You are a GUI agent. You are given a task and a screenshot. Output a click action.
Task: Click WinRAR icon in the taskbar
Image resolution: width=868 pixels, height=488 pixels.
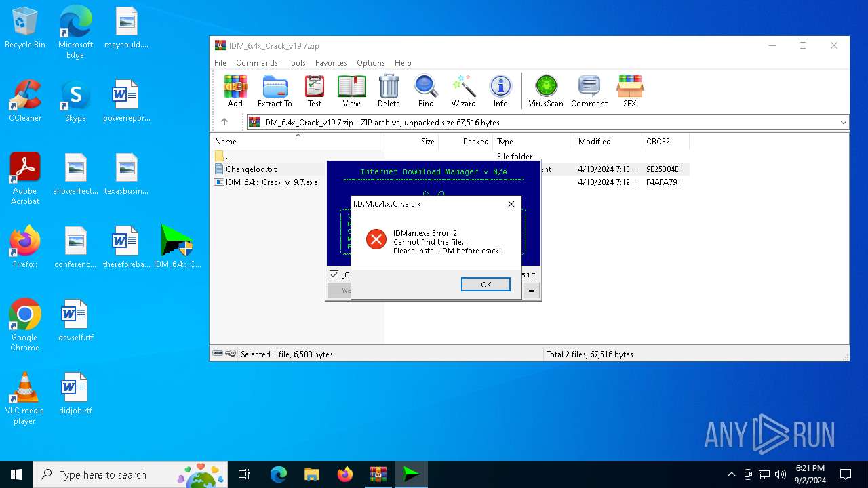coord(378,474)
